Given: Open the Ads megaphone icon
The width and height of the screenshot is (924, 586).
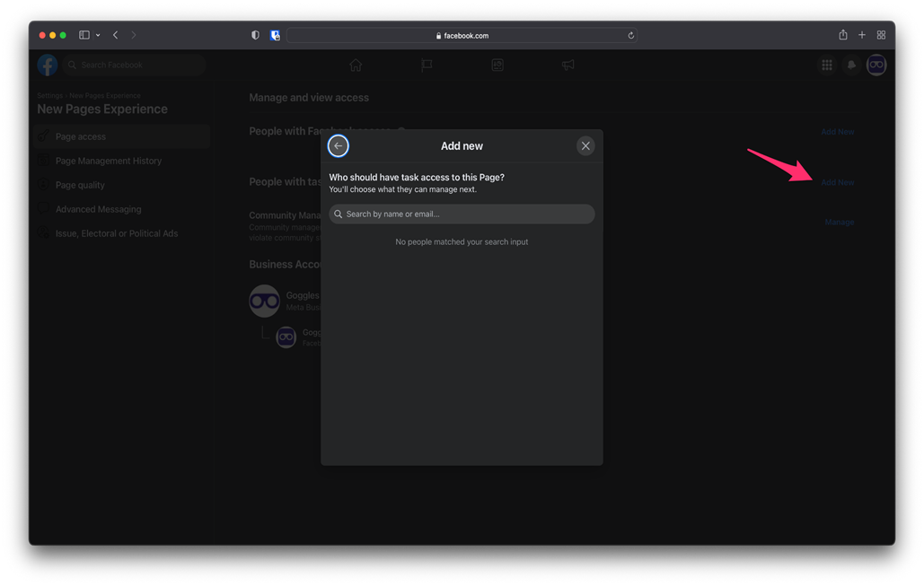Looking at the screenshot, I should (x=568, y=66).
